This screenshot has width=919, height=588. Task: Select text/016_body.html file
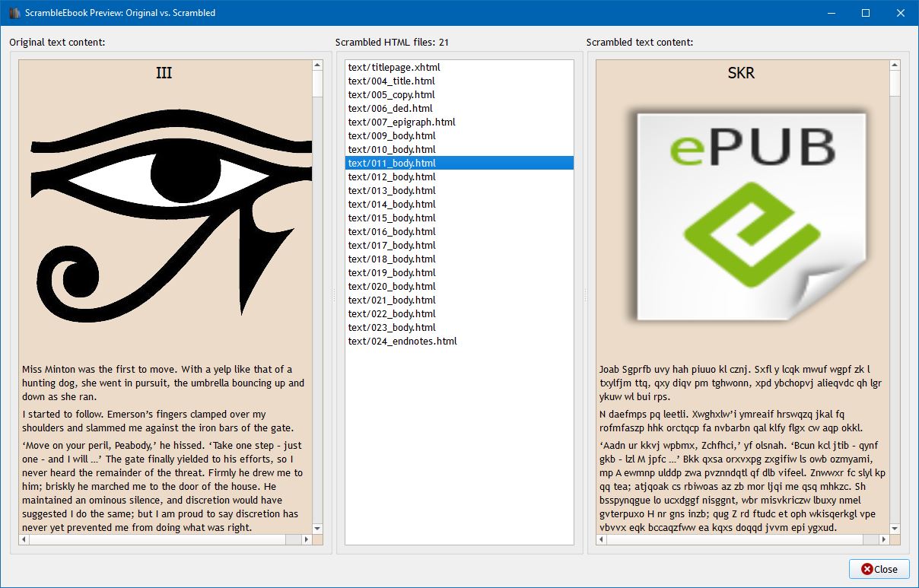(x=459, y=231)
